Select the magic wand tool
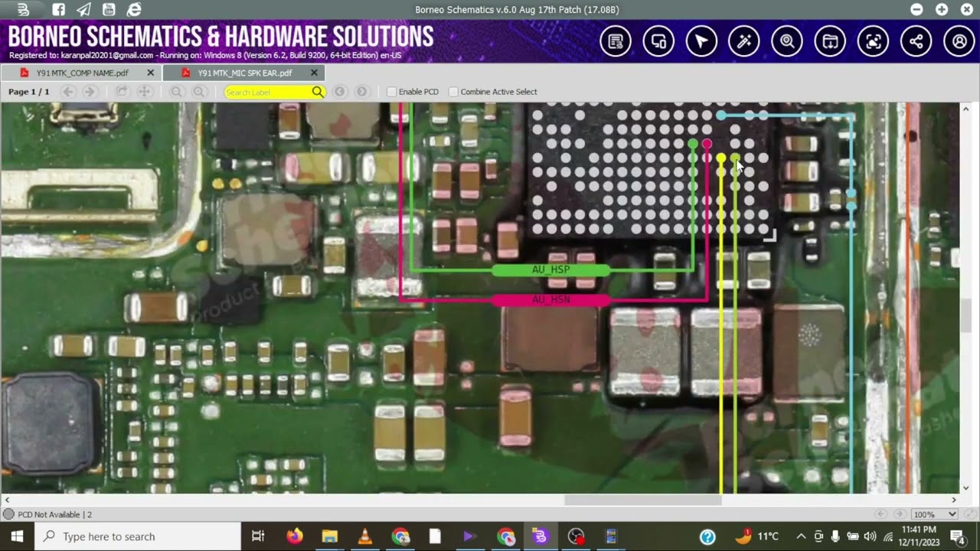The height and width of the screenshot is (551, 980). (x=744, y=41)
